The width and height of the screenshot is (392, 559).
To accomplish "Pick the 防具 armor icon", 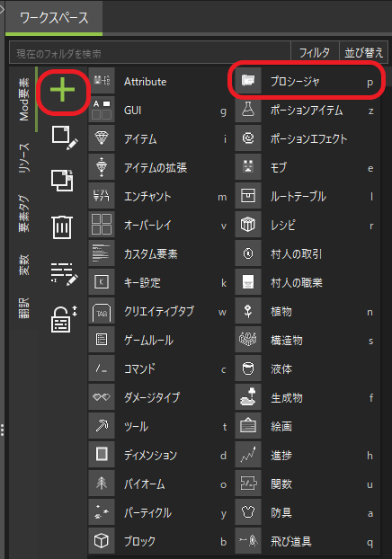I will pyautogui.click(x=248, y=512).
